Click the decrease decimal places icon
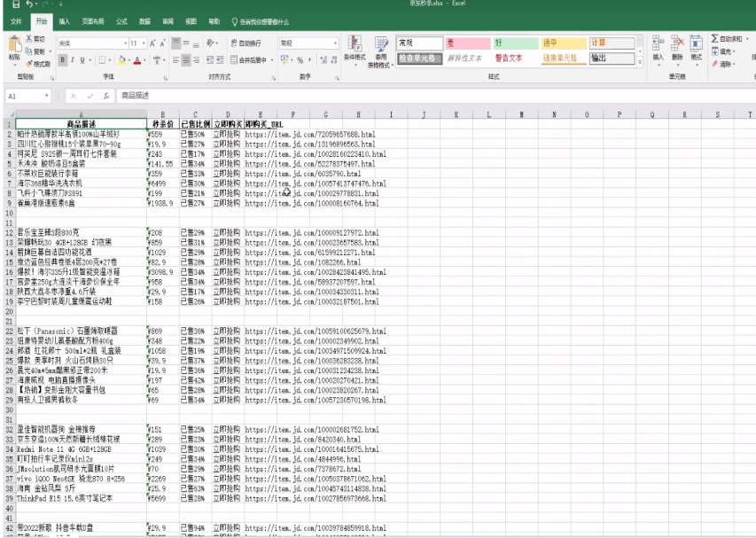Image resolution: width=756 pixels, height=538 pixels. click(333, 60)
